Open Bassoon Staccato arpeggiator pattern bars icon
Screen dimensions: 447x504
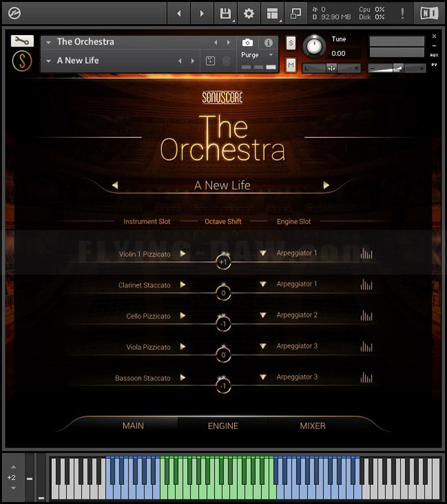tap(367, 377)
